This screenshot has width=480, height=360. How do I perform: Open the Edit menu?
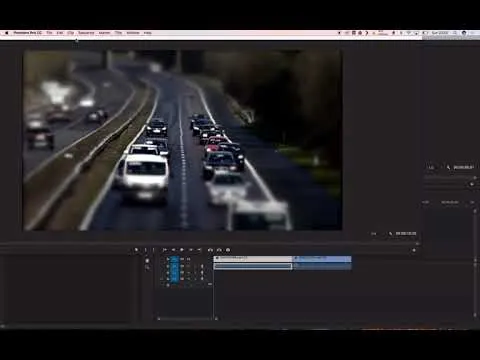60,33
